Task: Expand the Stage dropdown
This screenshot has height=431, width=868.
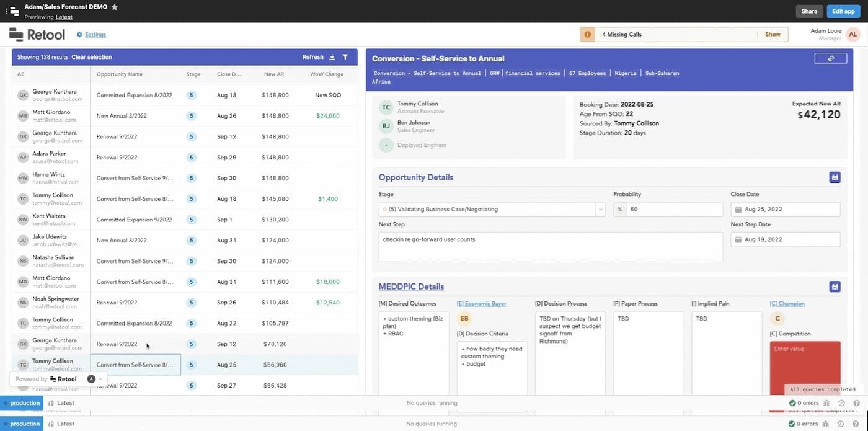Action: 600,210
